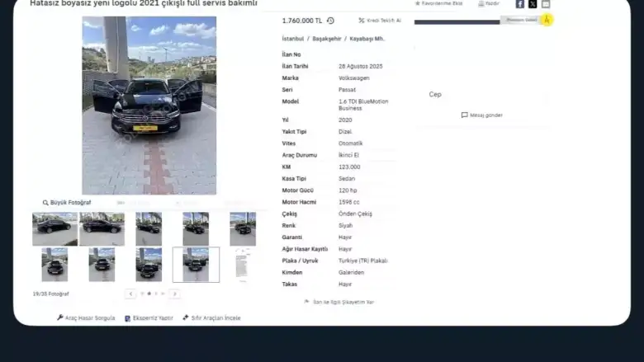
Task: Click the 1.760.000 TL price text
Action: tap(302, 21)
